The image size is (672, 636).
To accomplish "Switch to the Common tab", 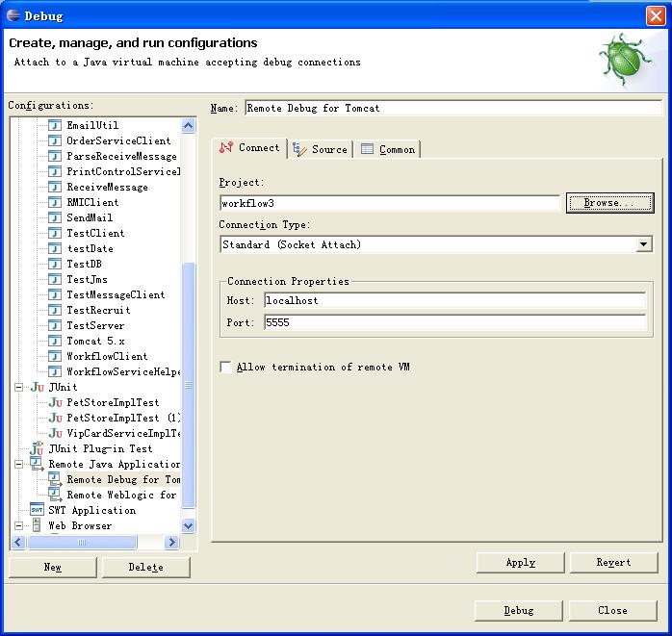I will click(388, 149).
